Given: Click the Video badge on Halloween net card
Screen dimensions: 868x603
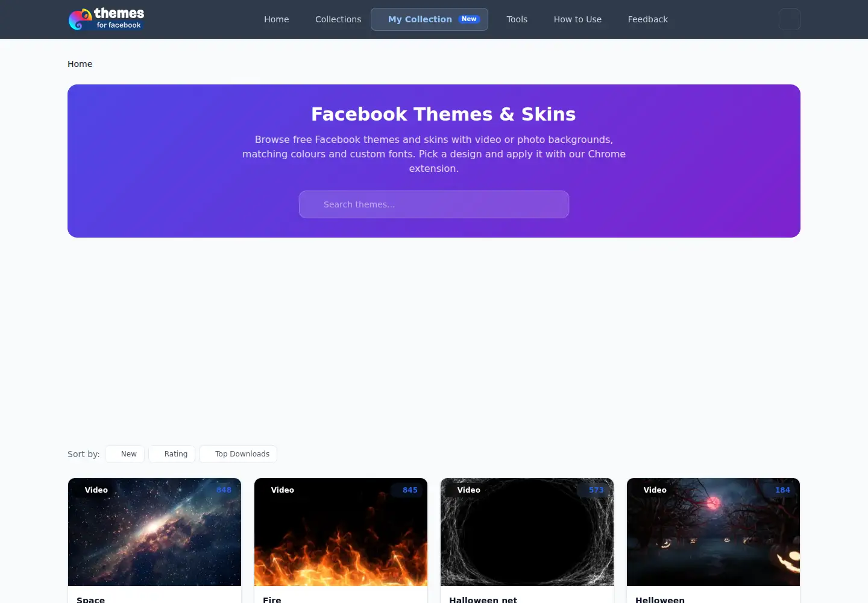Looking at the screenshot, I should click(x=464, y=490).
